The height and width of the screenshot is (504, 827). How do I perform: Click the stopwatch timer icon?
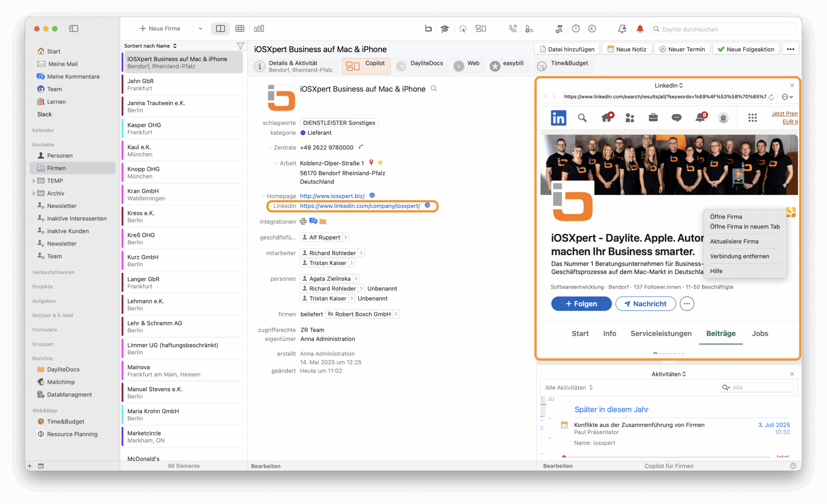(576, 28)
